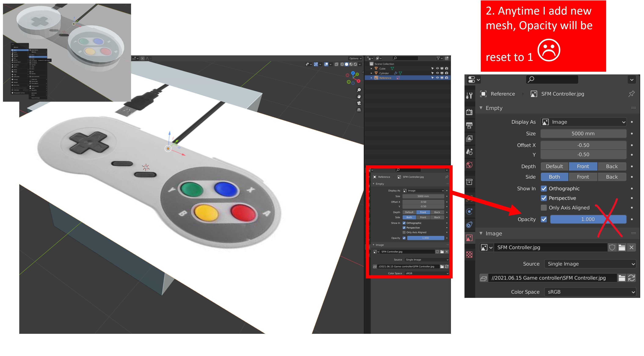Open the Tool properties tab icon
Viewport: 644px width, 356px height.
click(x=469, y=95)
